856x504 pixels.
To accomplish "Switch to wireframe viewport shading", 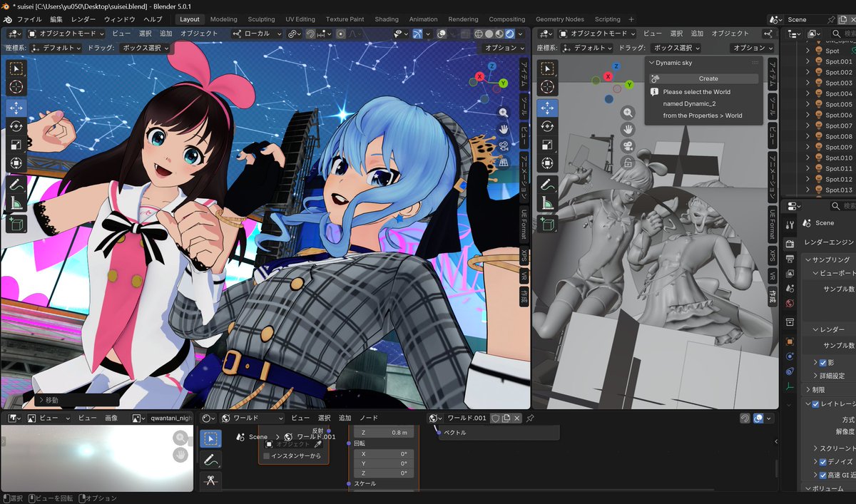I will 478,34.
